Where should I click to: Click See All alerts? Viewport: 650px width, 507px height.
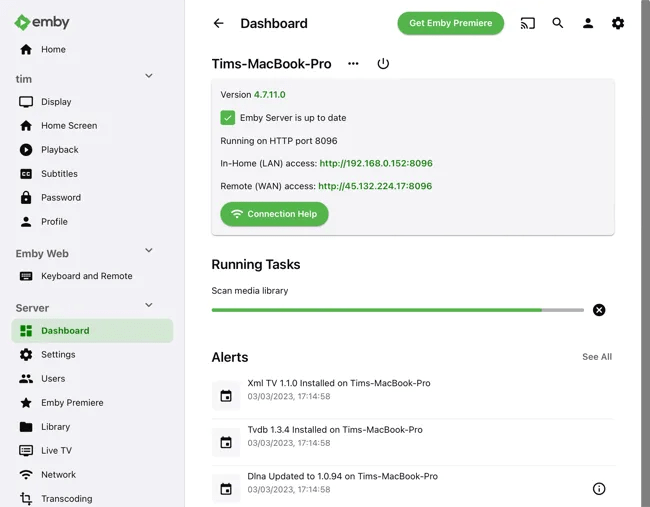pos(597,357)
